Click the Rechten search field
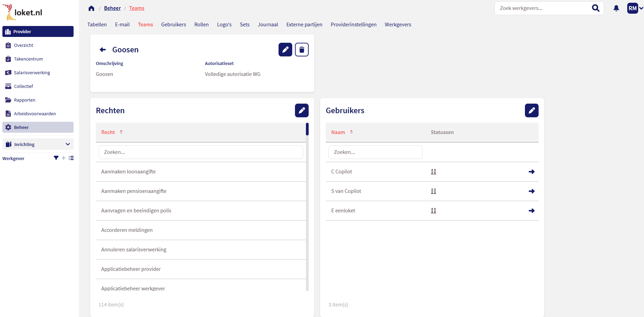 (201, 152)
